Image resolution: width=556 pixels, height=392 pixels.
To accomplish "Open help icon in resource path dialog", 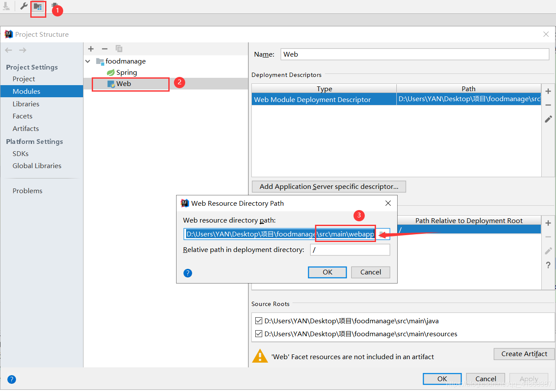I will click(x=188, y=273).
